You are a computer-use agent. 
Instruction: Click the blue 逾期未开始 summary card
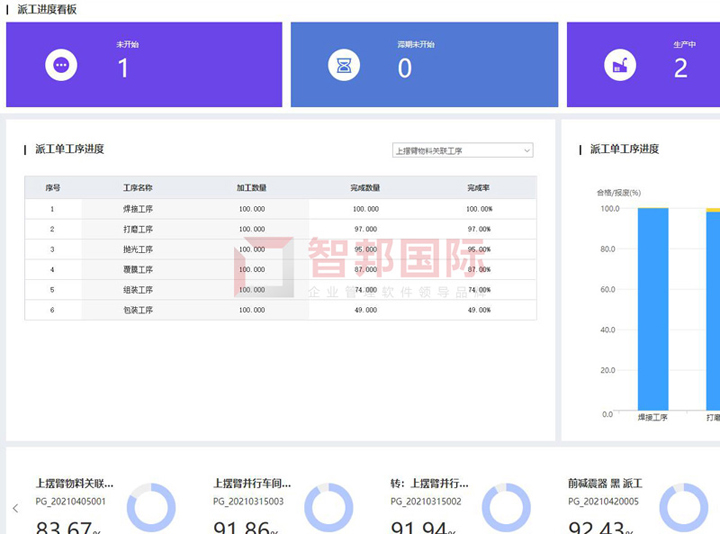click(424, 65)
